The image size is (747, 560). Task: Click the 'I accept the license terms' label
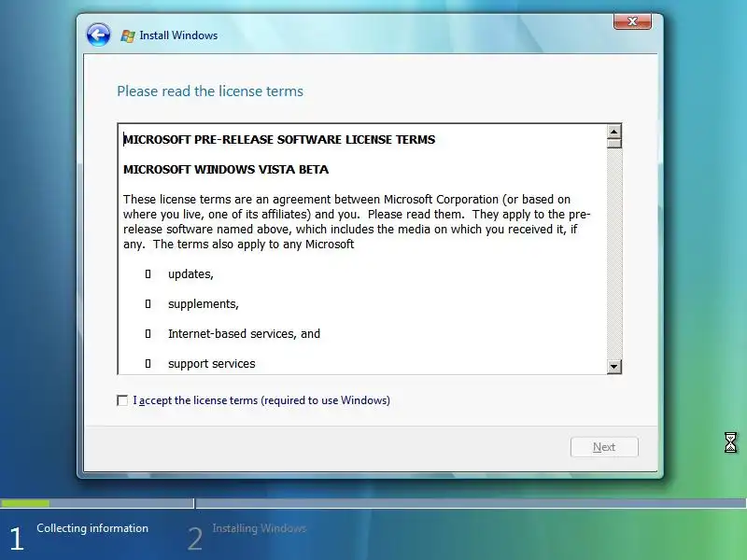tap(261, 400)
